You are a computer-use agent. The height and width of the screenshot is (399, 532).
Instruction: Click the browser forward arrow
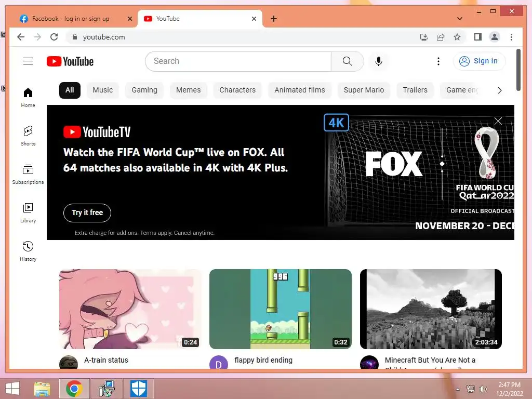tap(37, 37)
